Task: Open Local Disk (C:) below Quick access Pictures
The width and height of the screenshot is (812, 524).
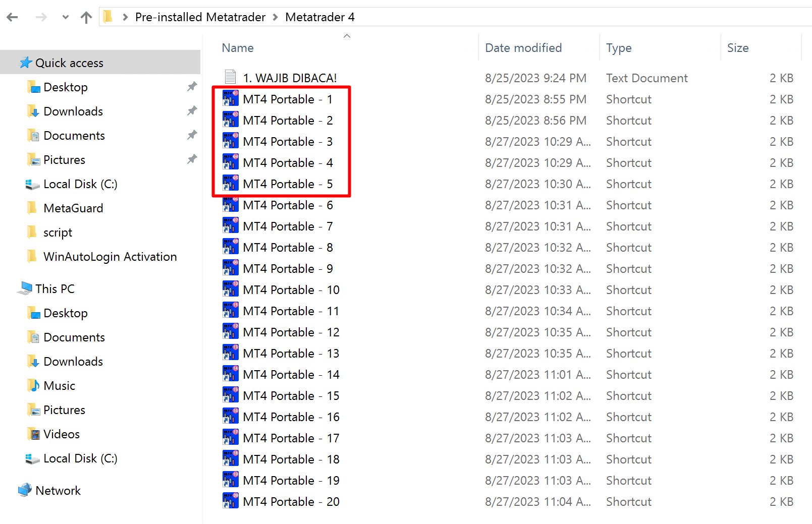Action: point(80,184)
